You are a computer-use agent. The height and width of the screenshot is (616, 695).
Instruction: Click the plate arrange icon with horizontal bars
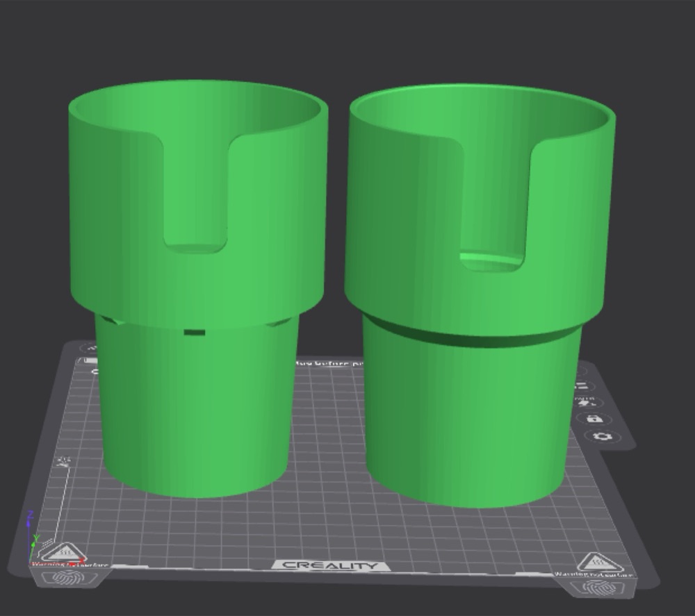click(582, 386)
